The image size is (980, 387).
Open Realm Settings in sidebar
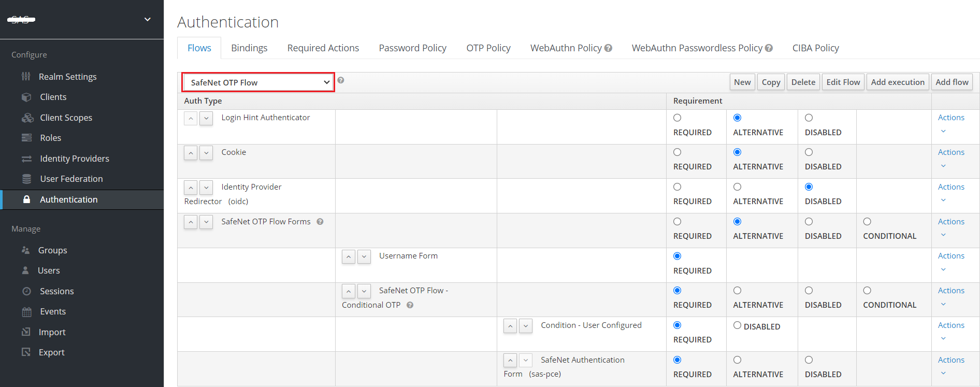coord(67,77)
